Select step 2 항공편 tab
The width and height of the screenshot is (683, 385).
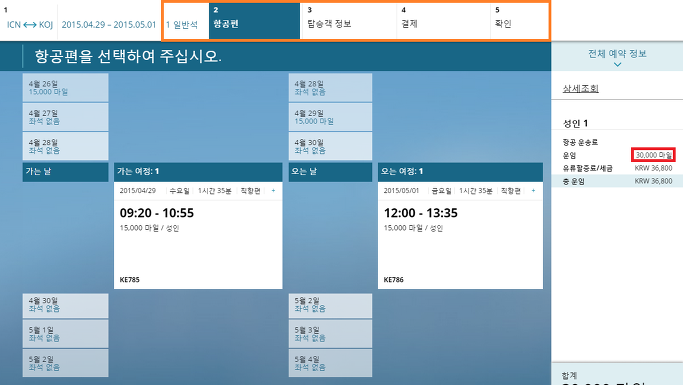254,21
